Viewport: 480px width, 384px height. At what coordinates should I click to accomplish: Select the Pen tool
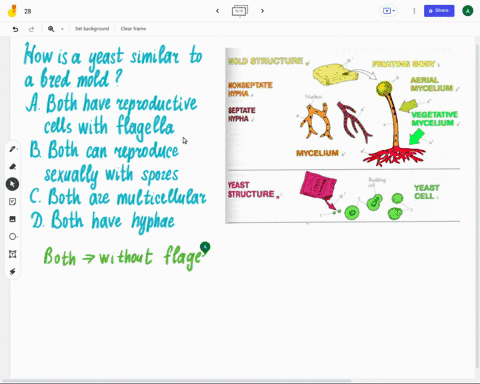[12, 149]
